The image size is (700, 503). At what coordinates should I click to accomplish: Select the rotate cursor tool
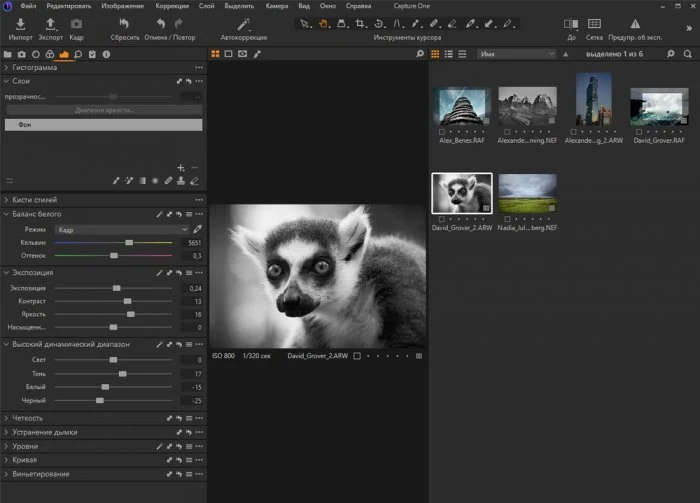click(378, 24)
